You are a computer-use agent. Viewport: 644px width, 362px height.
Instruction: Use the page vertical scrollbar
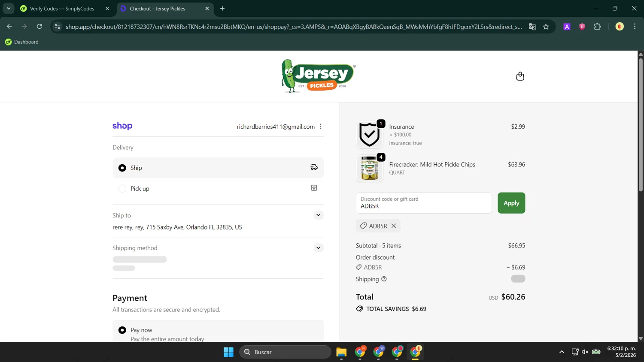[x=641, y=124]
